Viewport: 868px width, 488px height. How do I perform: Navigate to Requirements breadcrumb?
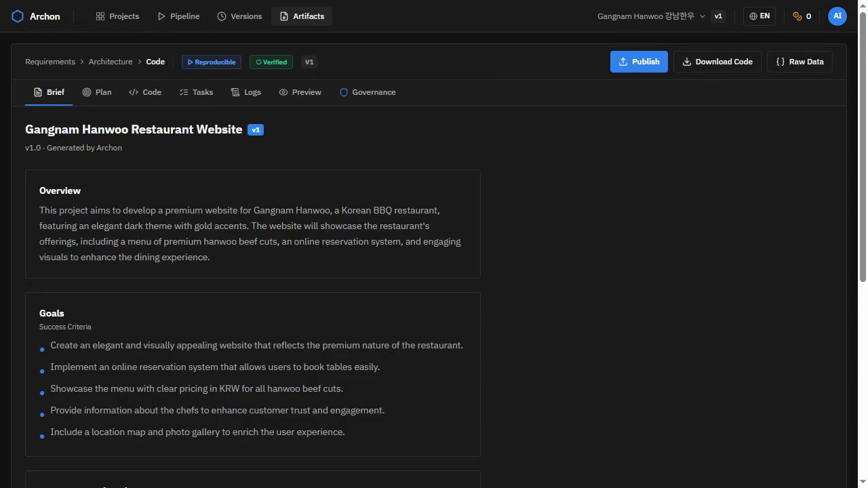[x=50, y=62]
